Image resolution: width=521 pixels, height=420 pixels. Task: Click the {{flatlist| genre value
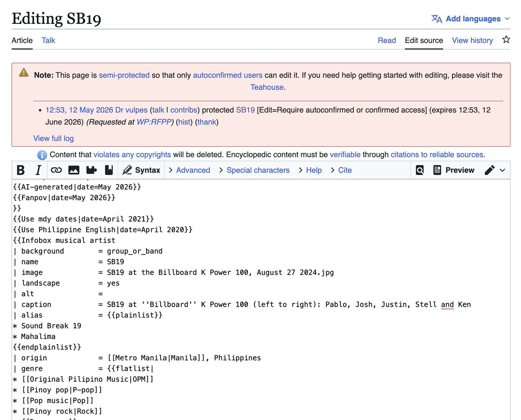(x=130, y=369)
